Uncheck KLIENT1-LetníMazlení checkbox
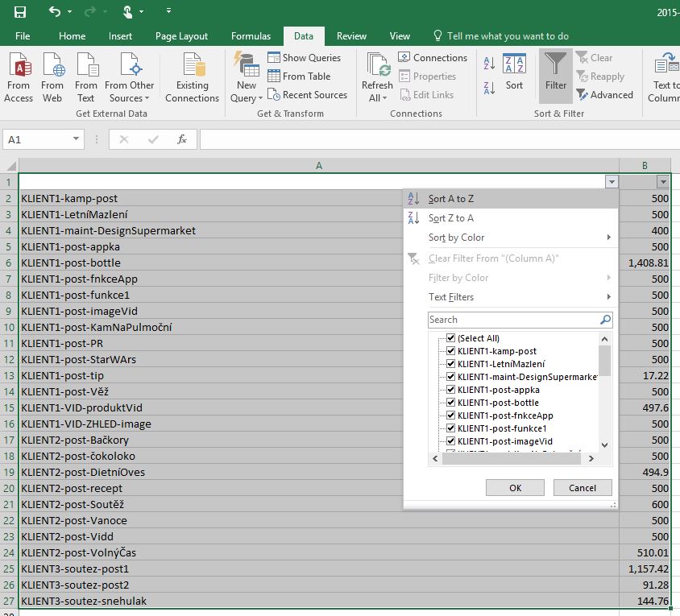Viewport: 680px width, 616px height. 450,364
